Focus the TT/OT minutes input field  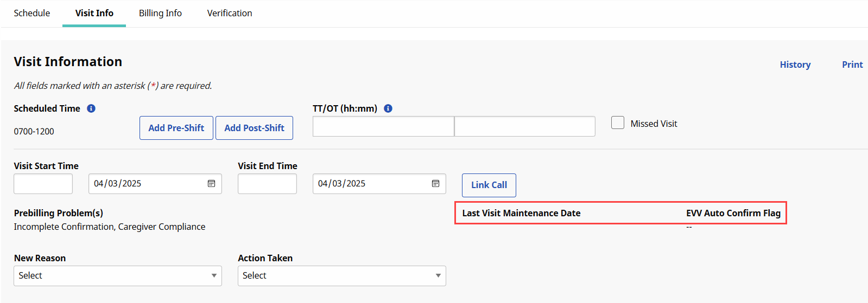tap(524, 126)
